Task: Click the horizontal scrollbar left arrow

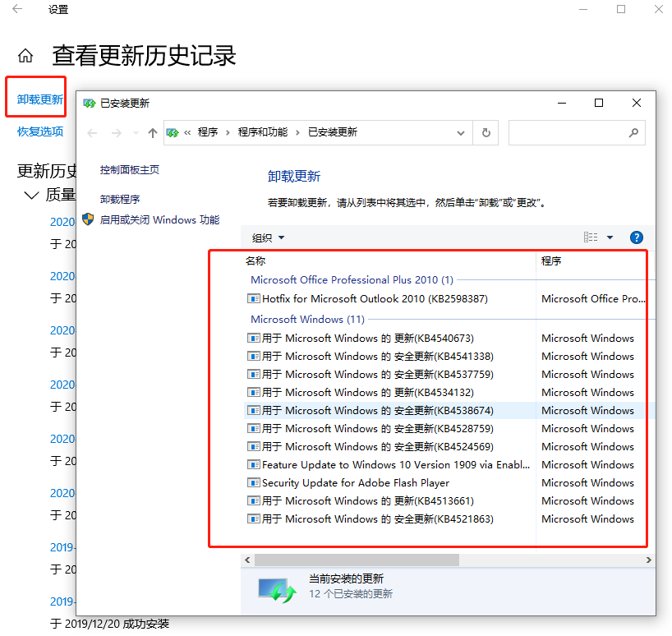Action: [247, 560]
